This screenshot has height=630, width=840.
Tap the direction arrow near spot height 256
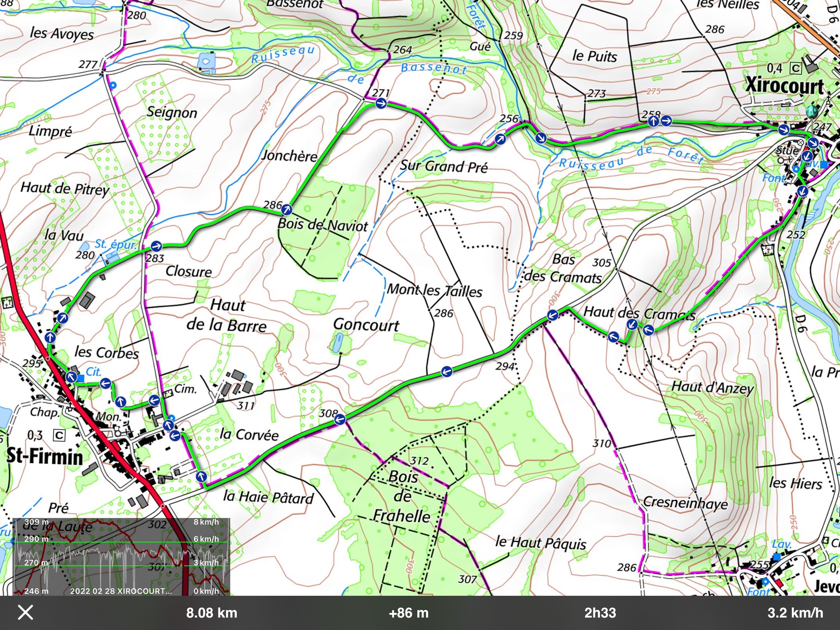tap(500, 139)
